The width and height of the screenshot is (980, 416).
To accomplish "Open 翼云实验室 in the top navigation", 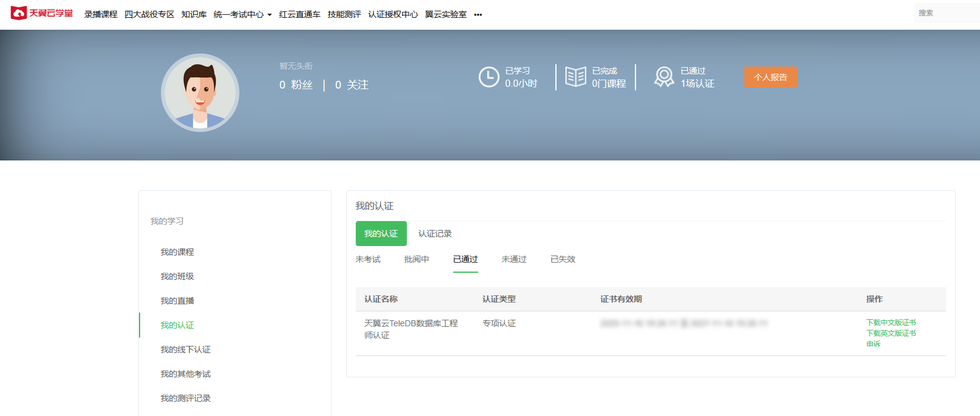I will coord(446,14).
